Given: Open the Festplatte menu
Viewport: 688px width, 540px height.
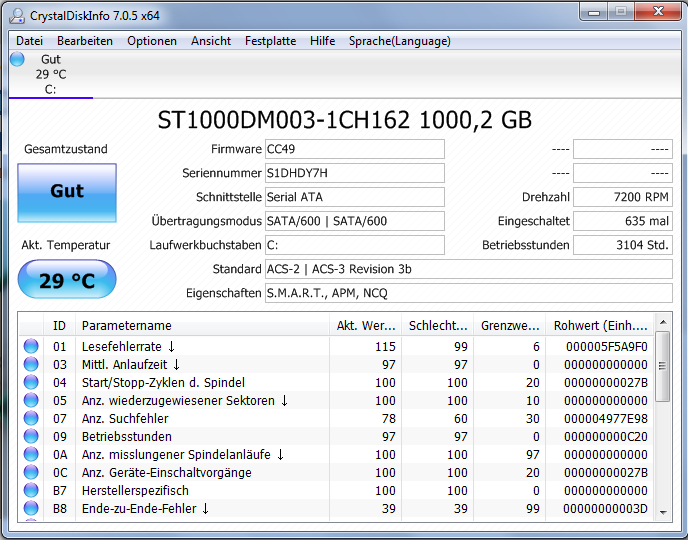Looking at the screenshot, I should [270, 41].
